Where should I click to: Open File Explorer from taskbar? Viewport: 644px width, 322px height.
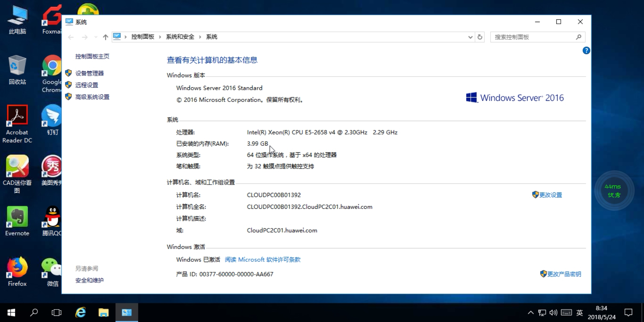click(x=103, y=312)
